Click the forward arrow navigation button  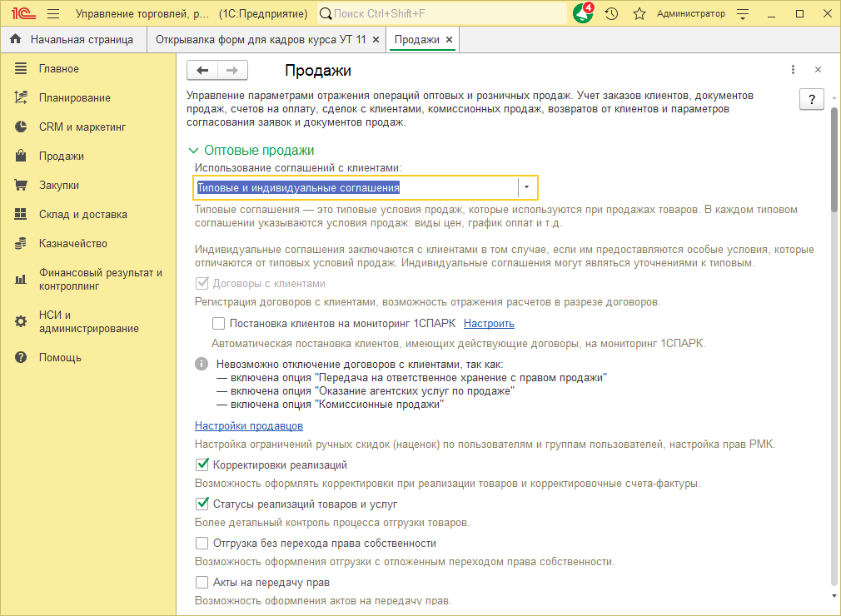tap(232, 70)
